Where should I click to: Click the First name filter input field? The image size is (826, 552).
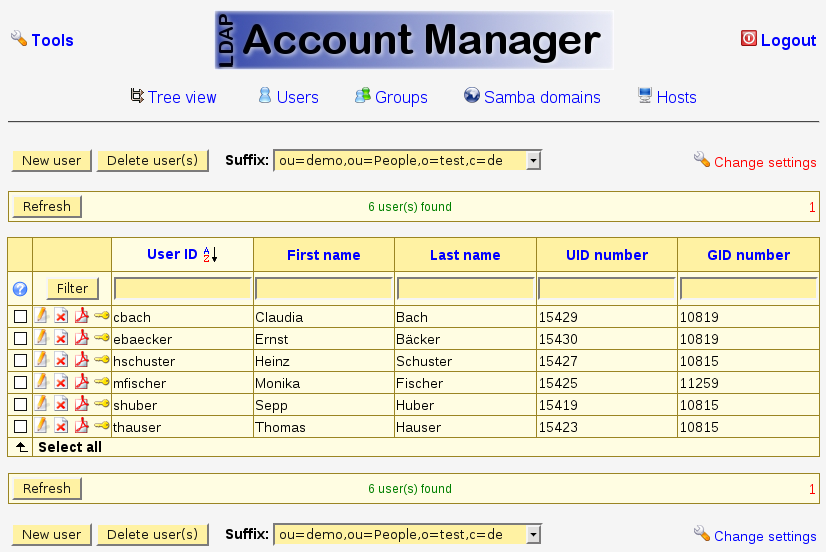(x=324, y=289)
